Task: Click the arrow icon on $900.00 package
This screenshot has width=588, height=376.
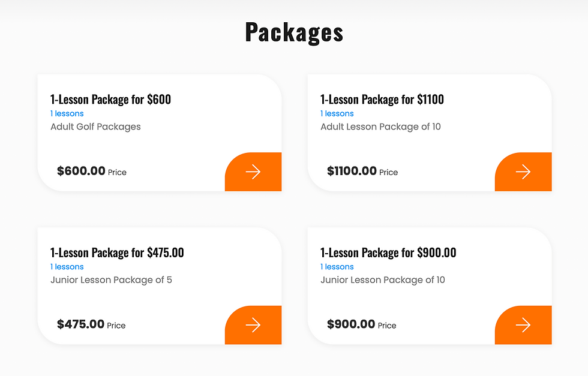Action: 523,325
